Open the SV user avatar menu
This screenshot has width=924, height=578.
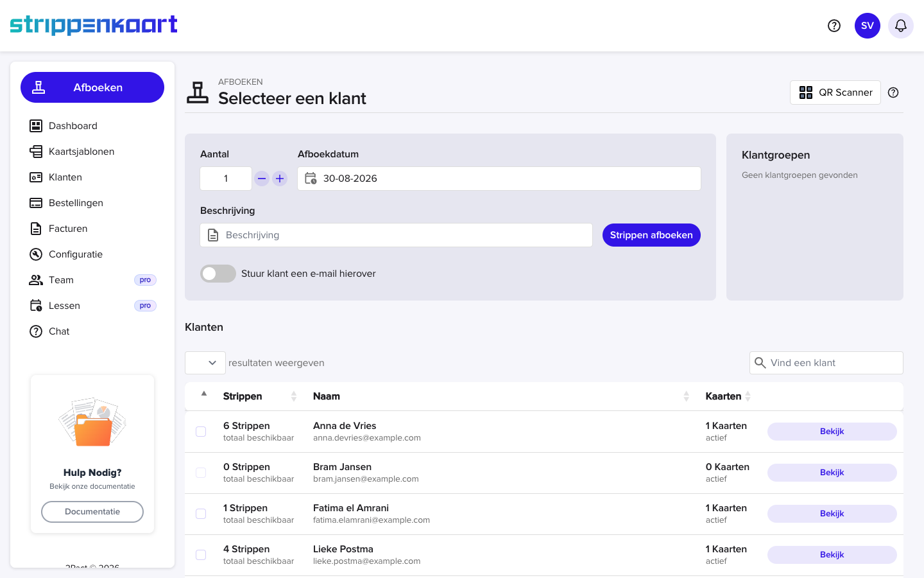click(x=868, y=26)
